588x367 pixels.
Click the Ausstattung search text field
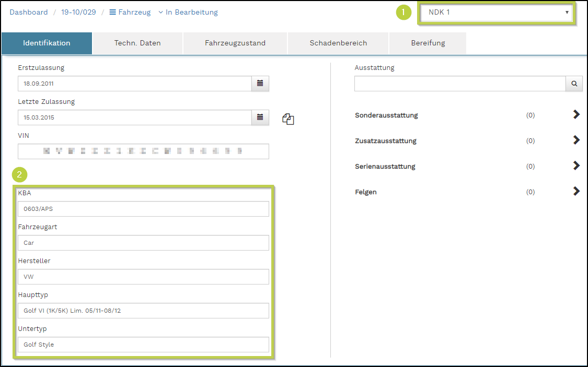click(x=459, y=84)
